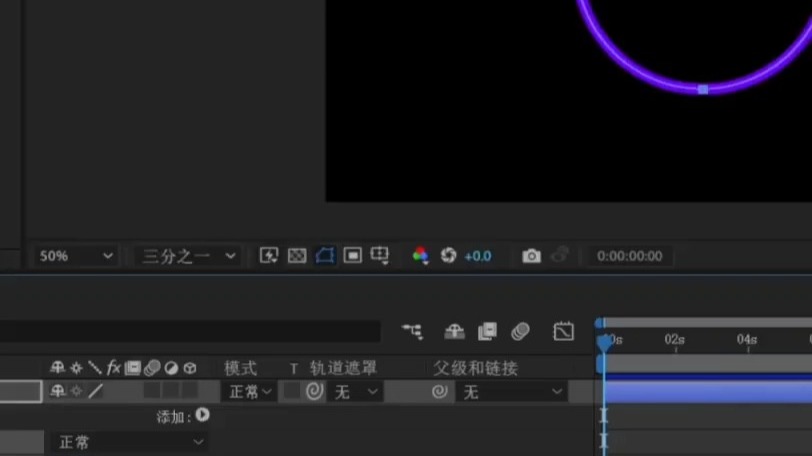Image resolution: width=812 pixels, height=456 pixels.
Task: Toggle the layer's motion blur switch box
Action: point(152,390)
